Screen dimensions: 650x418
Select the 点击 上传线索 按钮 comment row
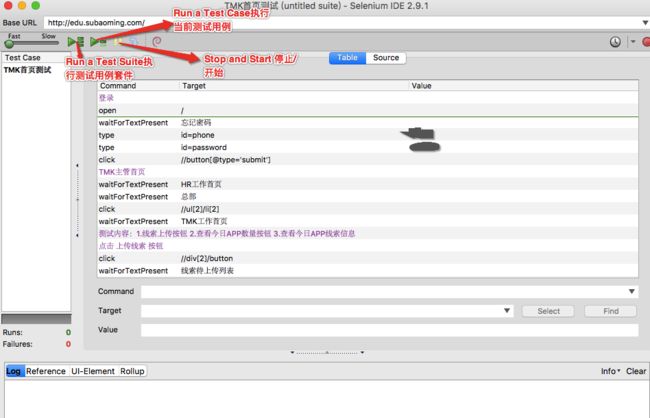point(368,246)
